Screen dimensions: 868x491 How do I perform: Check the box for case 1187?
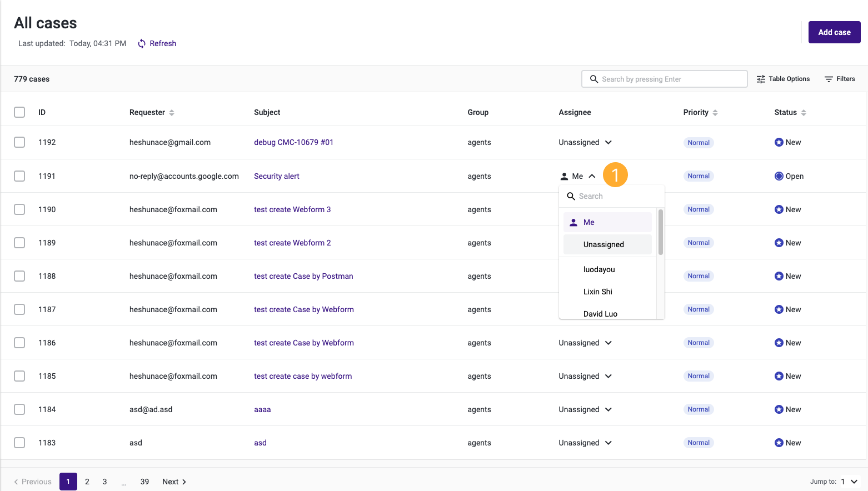[x=19, y=309]
